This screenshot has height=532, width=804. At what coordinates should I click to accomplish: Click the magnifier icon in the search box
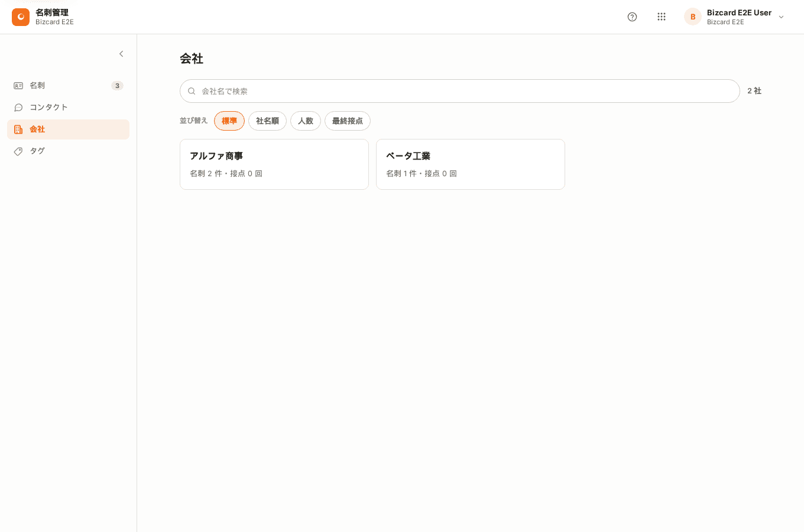click(x=192, y=91)
